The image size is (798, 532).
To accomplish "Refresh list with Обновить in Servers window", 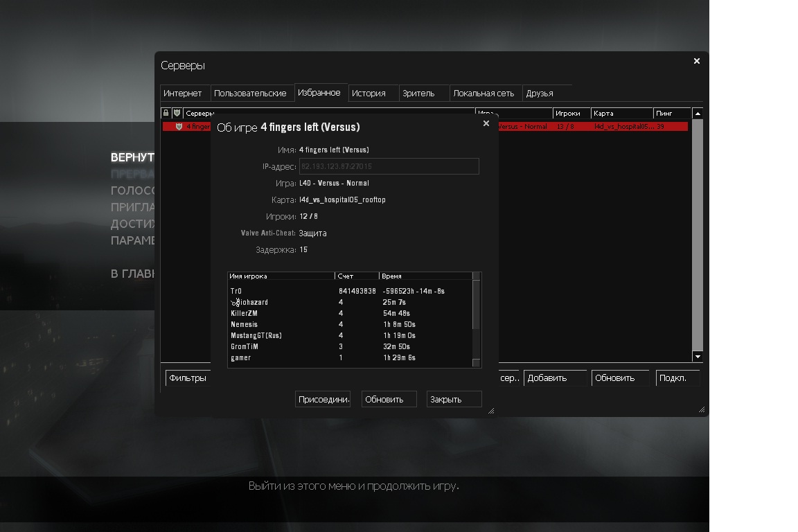I will [x=620, y=378].
